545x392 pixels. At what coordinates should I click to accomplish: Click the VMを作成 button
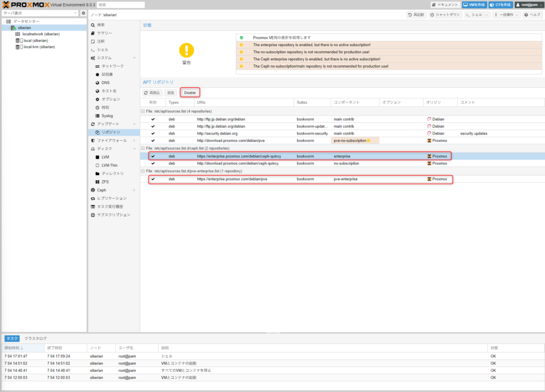pos(474,5)
